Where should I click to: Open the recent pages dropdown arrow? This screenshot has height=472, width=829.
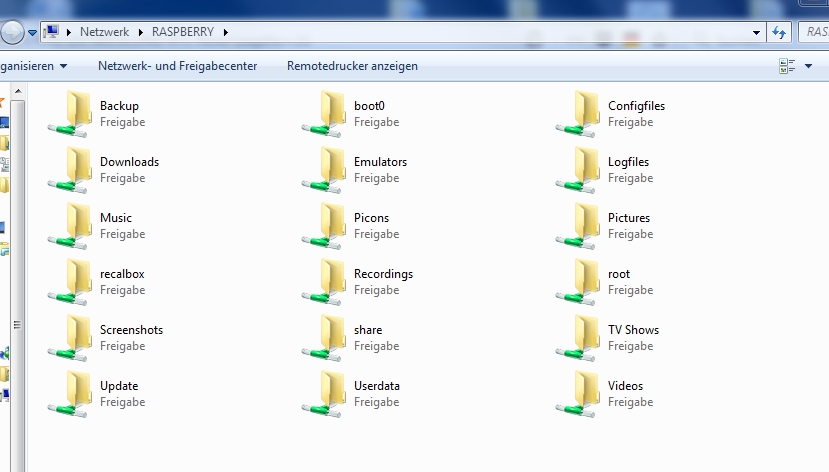click(x=32, y=33)
